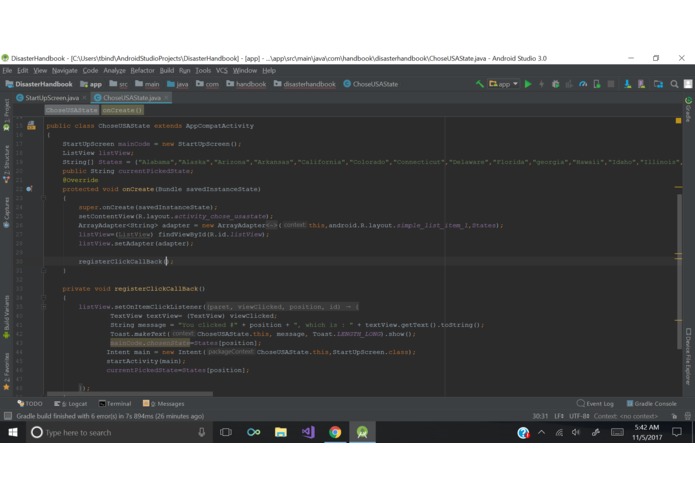The height and width of the screenshot is (494, 695).
Task: Change the UTF-8 file encoding
Action: point(579,416)
